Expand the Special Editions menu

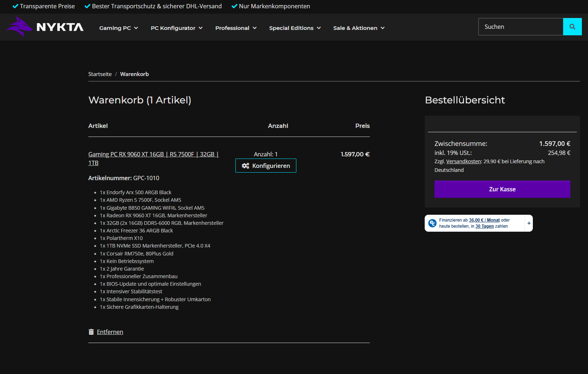pos(295,28)
